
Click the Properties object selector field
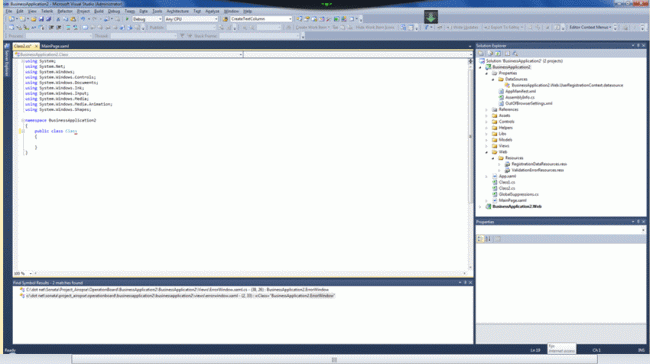[560, 230]
